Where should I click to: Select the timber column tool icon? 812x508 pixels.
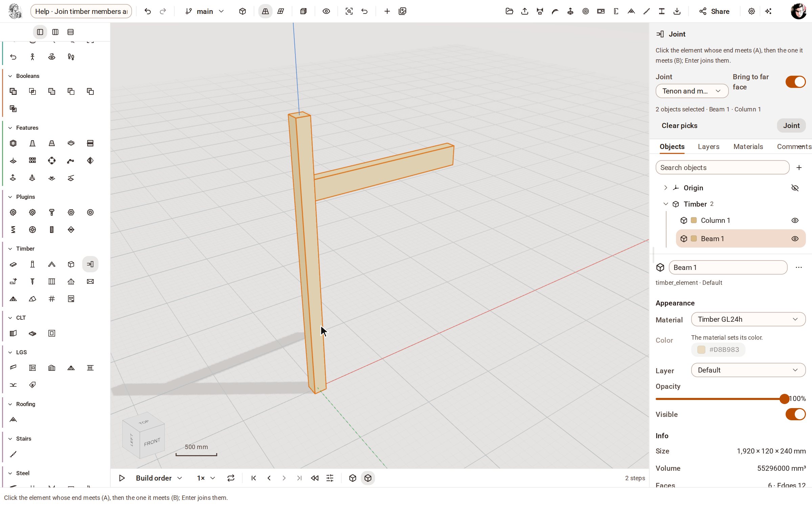[32, 264]
